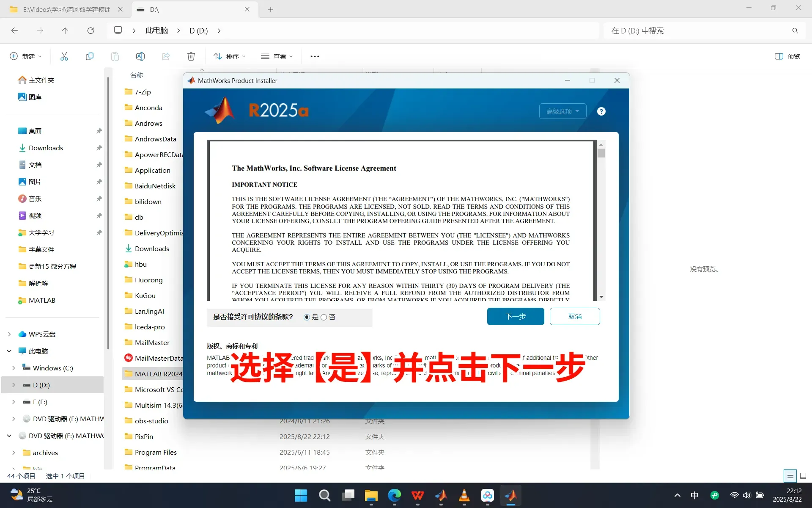
Task: Toggle the 预览 preview pane
Action: tap(787, 56)
